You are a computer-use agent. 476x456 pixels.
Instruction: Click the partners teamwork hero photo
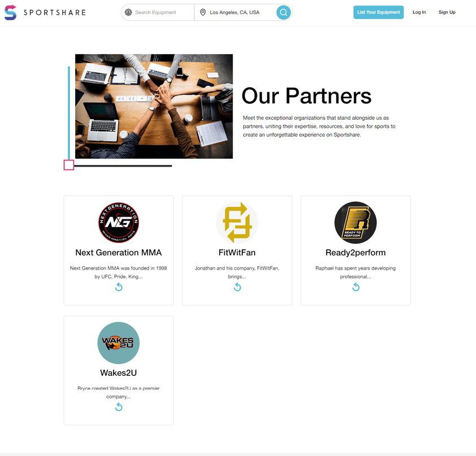pos(154,106)
